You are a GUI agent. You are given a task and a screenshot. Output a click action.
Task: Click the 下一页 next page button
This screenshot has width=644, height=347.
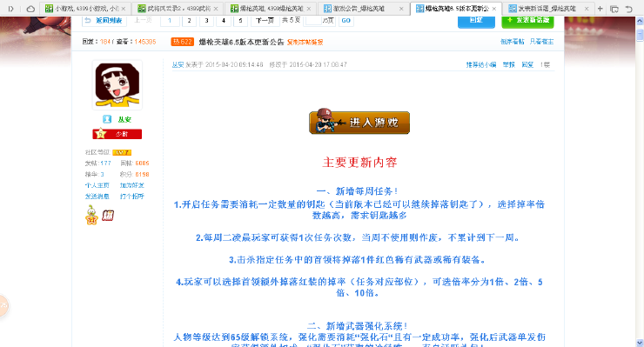(x=265, y=20)
